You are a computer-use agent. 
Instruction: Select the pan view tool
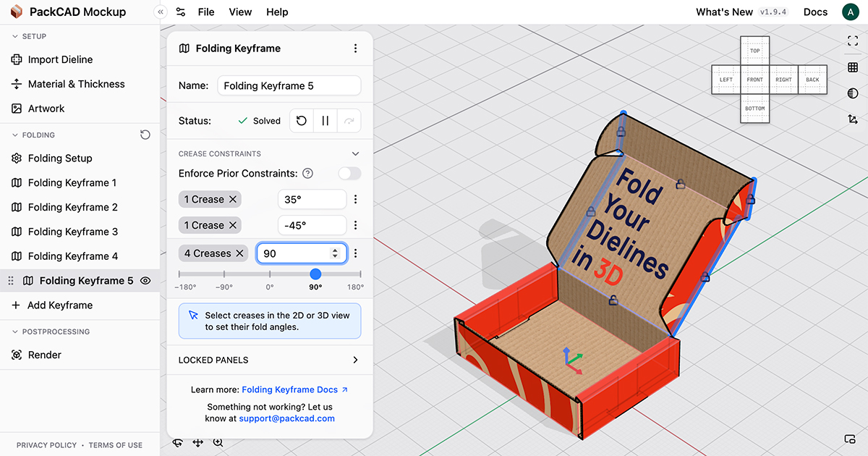(x=197, y=443)
